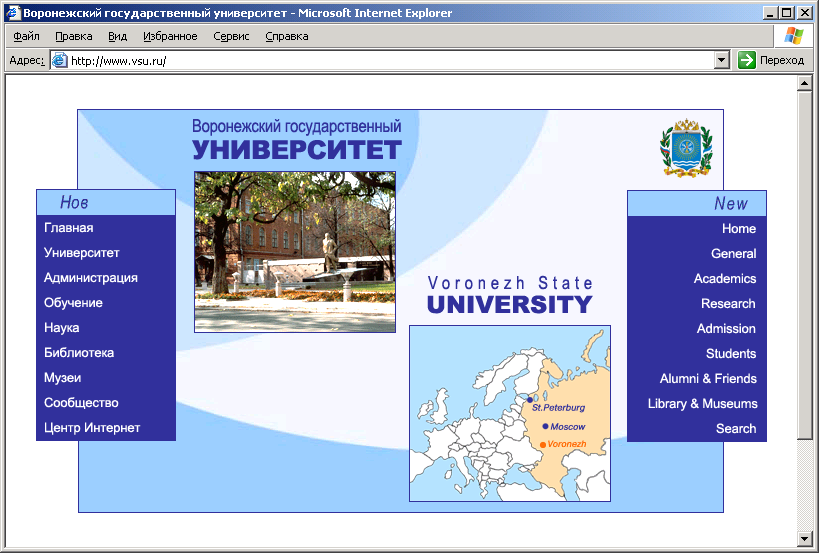Click the Admission link

click(726, 329)
